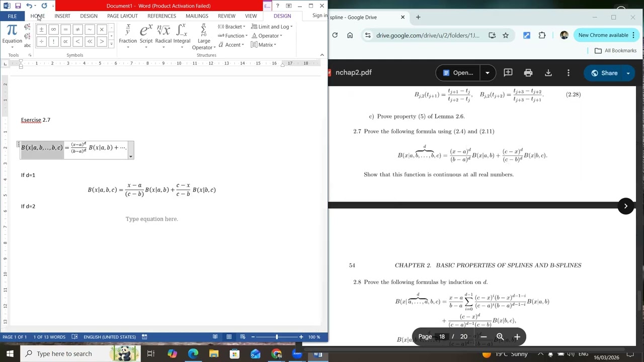Viewport: 644px width, 362px height.
Task: Switch to the PAGE LAYOUT tab
Action: (122, 16)
